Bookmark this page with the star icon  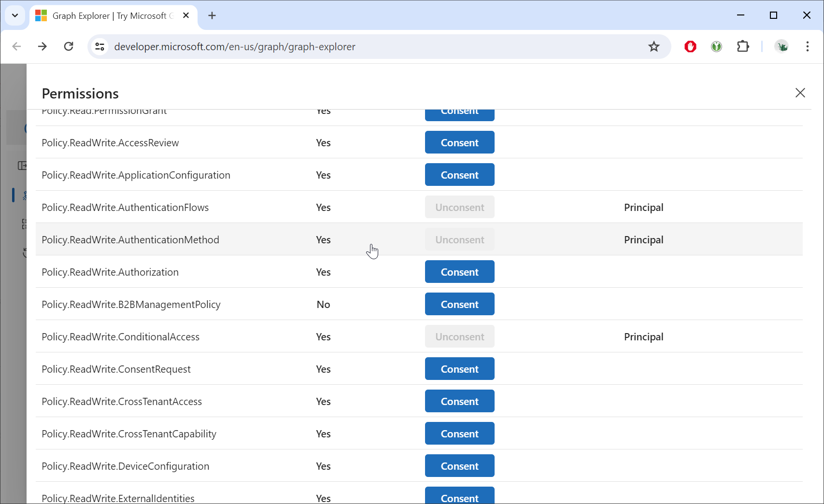point(654,47)
